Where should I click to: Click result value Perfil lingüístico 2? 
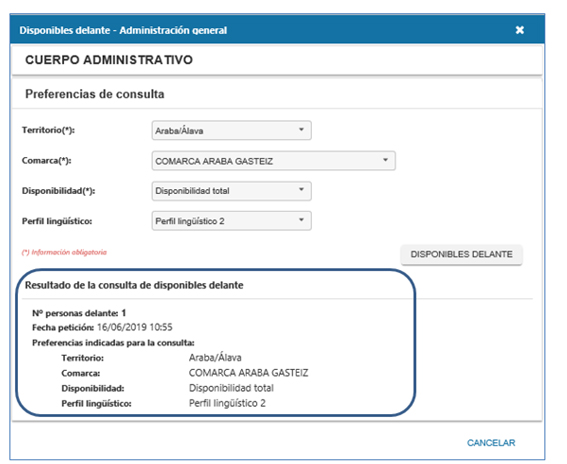(227, 403)
